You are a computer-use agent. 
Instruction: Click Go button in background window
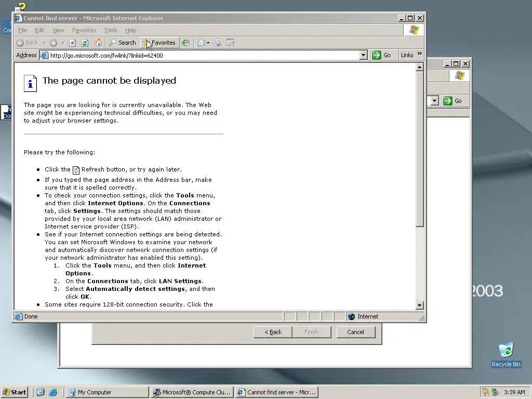(x=453, y=101)
